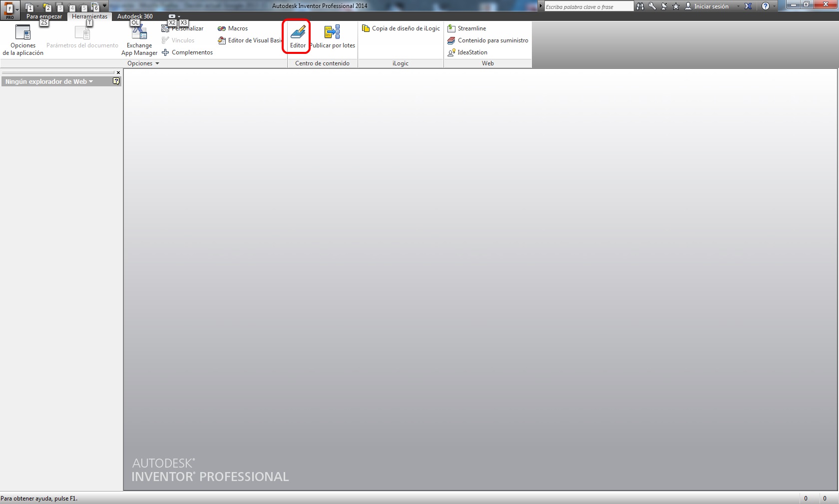Click Iniciar sesión sign-in button
The height and width of the screenshot is (504, 839).
point(707,6)
